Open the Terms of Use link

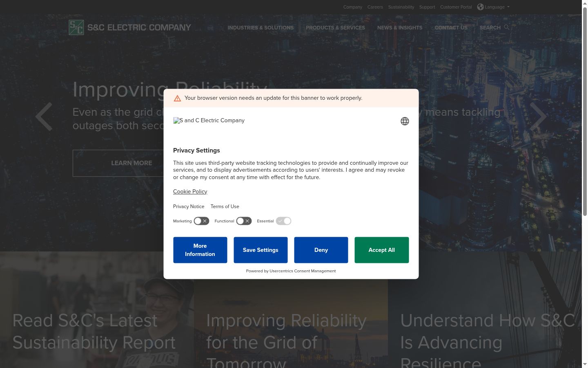[x=225, y=206]
